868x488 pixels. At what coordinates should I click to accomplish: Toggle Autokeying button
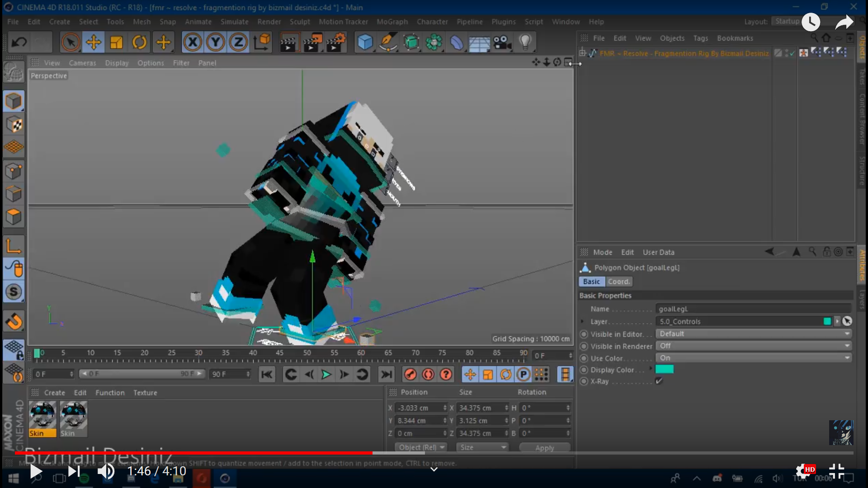[428, 375]
